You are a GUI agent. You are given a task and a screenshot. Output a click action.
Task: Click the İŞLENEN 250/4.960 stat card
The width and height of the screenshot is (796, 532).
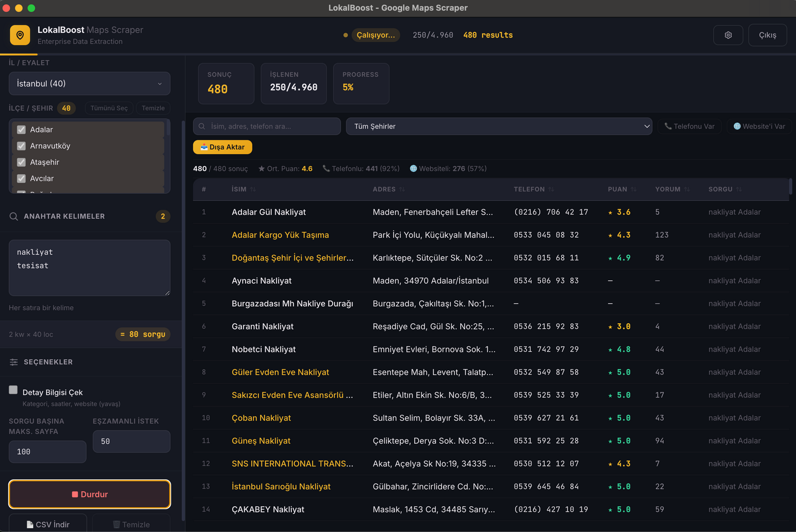click(x=294, y=84)
